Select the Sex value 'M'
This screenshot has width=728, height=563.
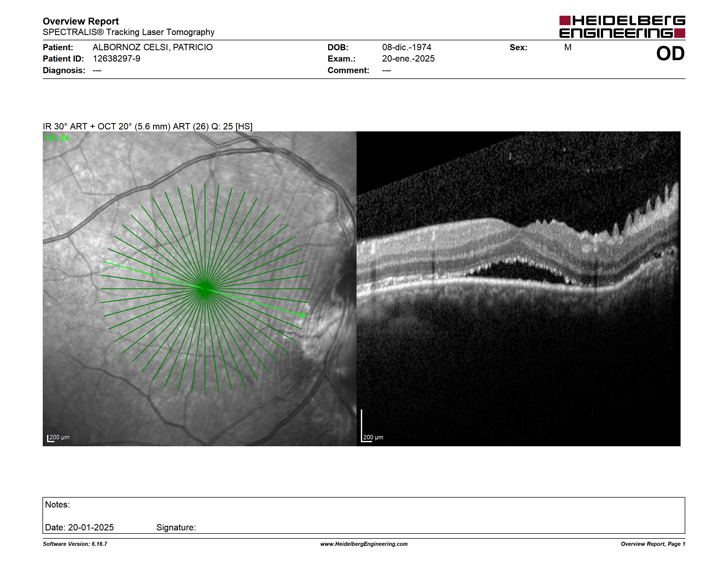[568, 47]
